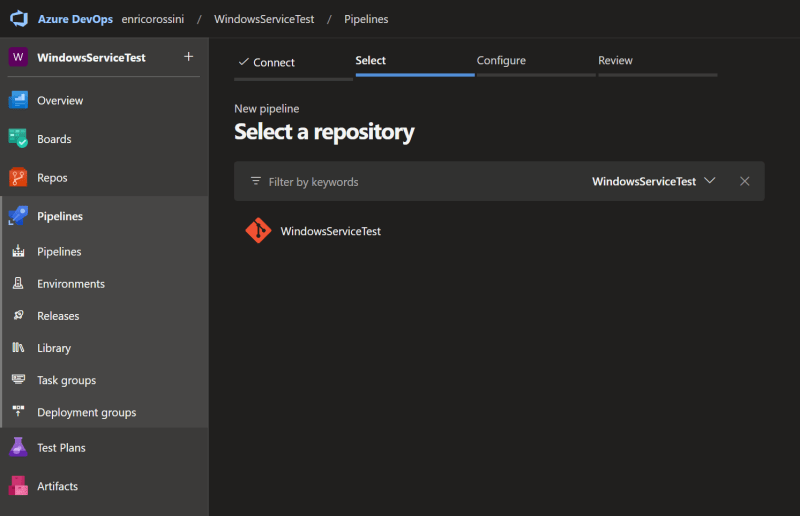Click the Artifacts package icon
Image resolution: width=800 pixels, height=516 pixels.
[18, 485]
